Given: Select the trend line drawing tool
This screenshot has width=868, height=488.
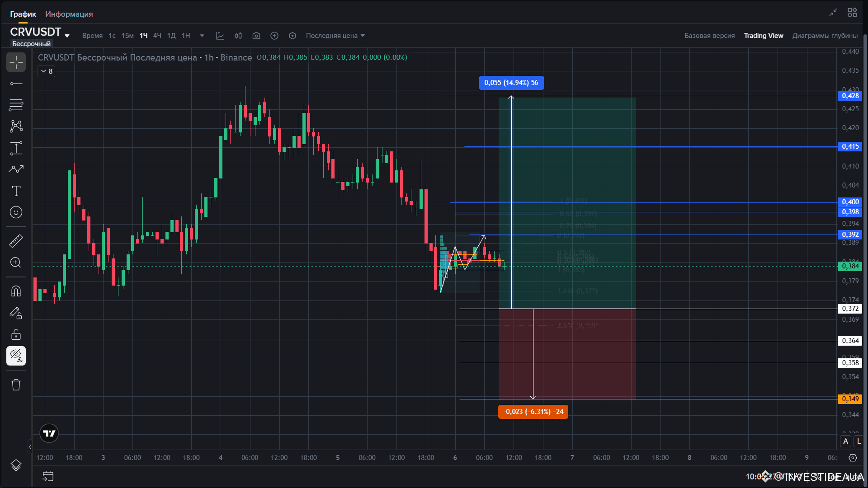Looking at the screenshot, I should click(x=16, y=84).
